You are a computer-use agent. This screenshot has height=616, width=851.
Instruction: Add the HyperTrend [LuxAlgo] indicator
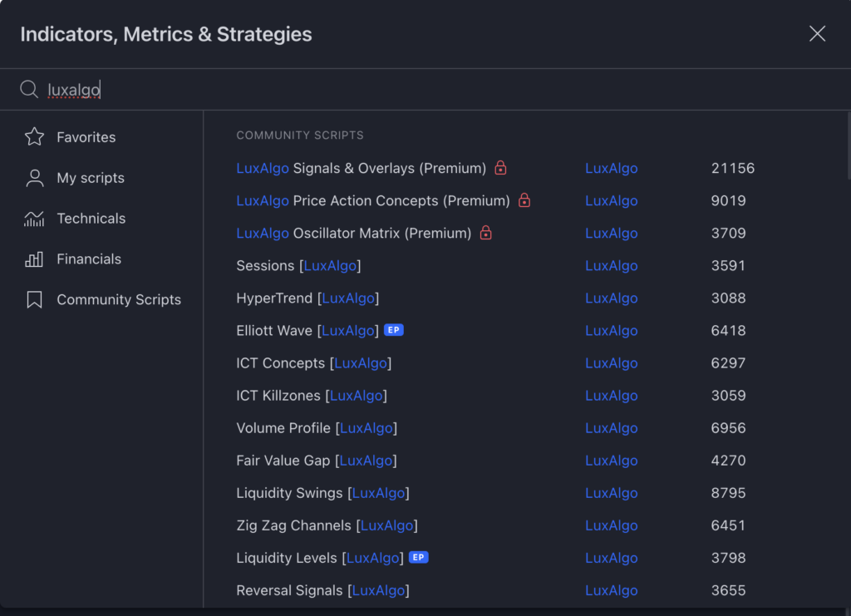(x=307, y=298)
